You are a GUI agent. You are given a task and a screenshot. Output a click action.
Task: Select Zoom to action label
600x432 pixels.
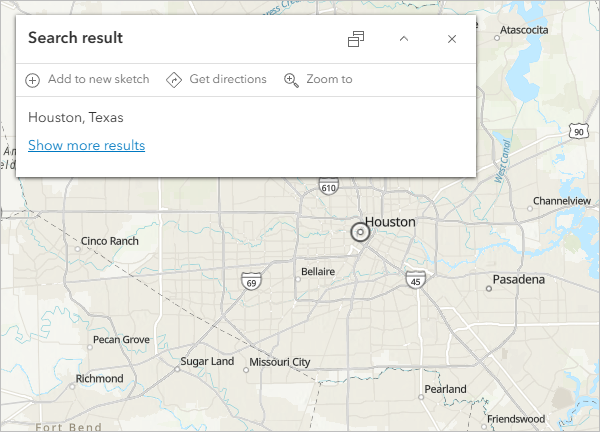pos(329,79)
